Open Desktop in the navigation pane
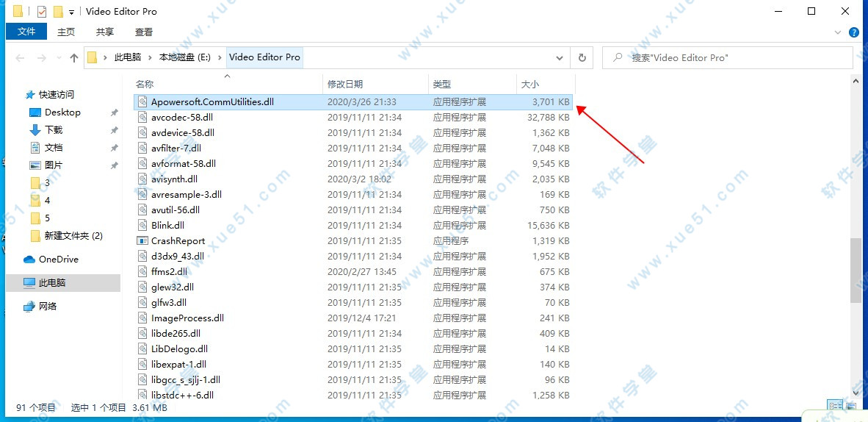The height and width of the screenshot is (422, 868). 62,112
